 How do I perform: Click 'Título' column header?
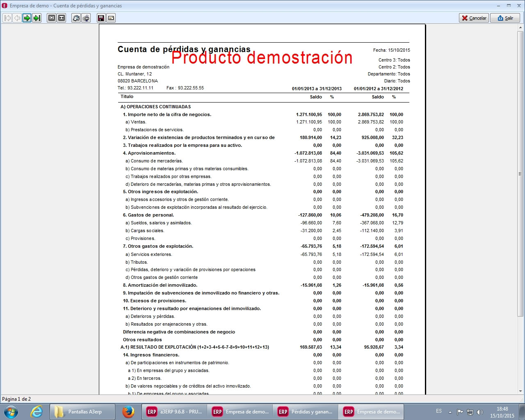(127, 97)
